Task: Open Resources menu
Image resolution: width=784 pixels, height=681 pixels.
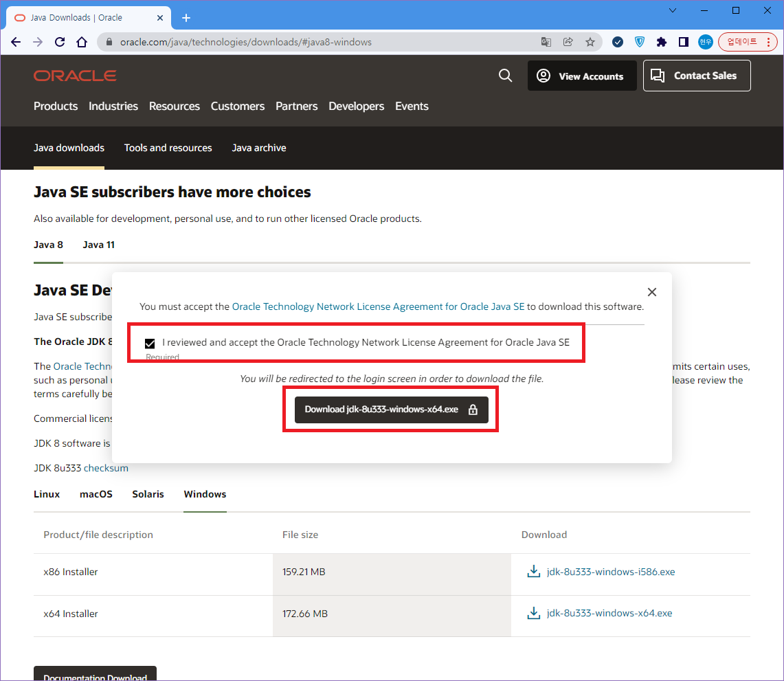Action: tap(174, 106)
